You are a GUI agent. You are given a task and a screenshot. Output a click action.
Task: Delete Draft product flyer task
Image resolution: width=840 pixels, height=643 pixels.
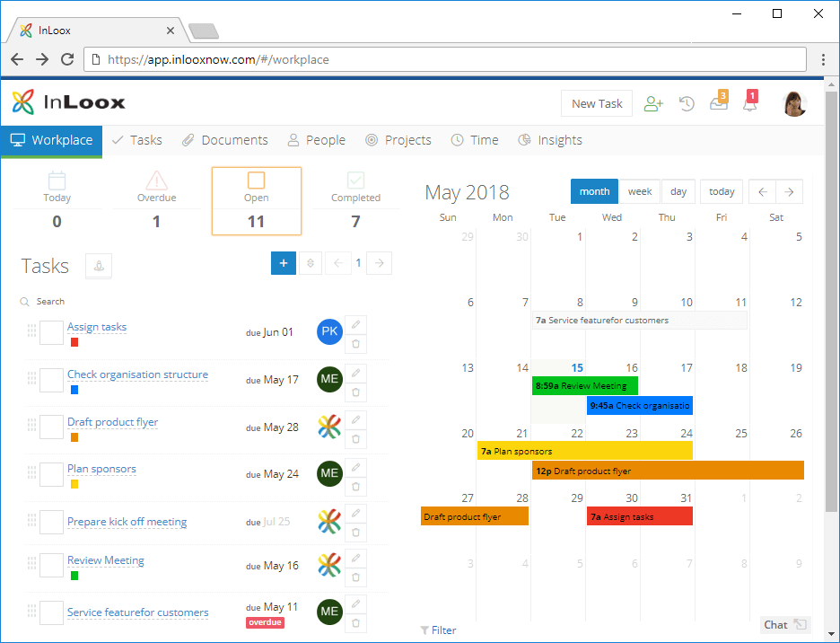coord(355,439)
